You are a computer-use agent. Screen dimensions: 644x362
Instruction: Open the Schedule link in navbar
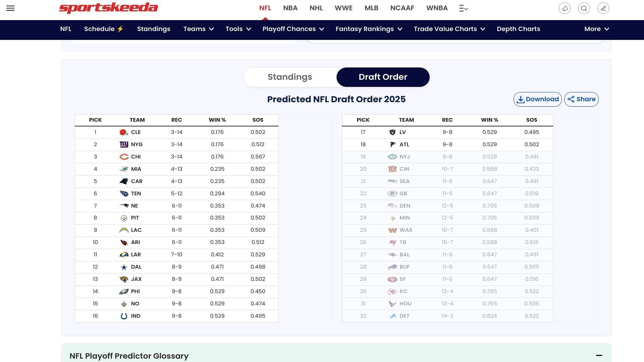point(104,29)
